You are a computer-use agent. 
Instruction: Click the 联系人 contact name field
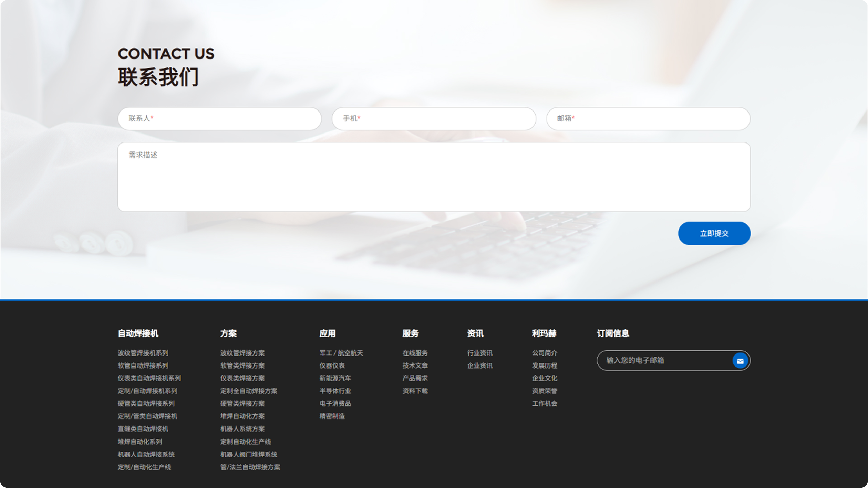point(219,119)
